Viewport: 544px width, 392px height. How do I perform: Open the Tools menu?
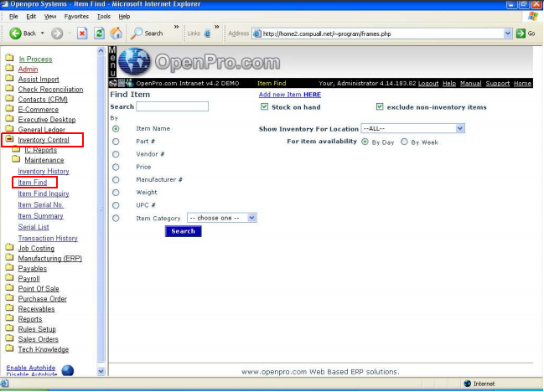tap(103, 16)
